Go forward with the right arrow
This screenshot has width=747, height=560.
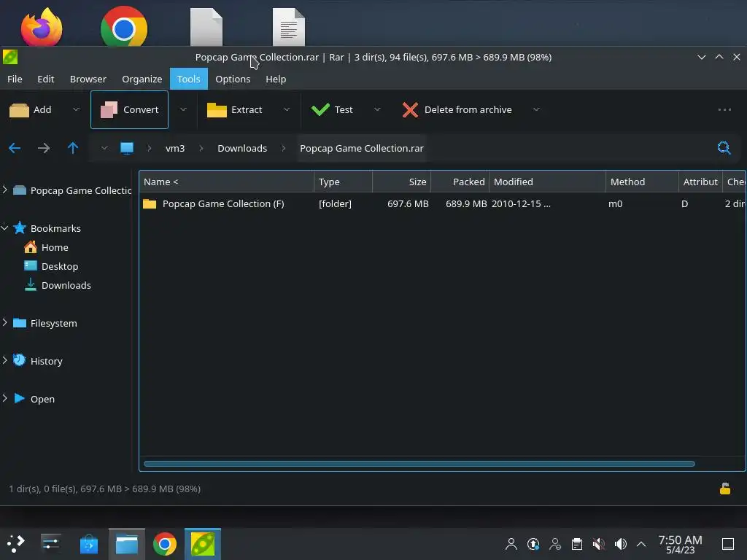point(44,148)
